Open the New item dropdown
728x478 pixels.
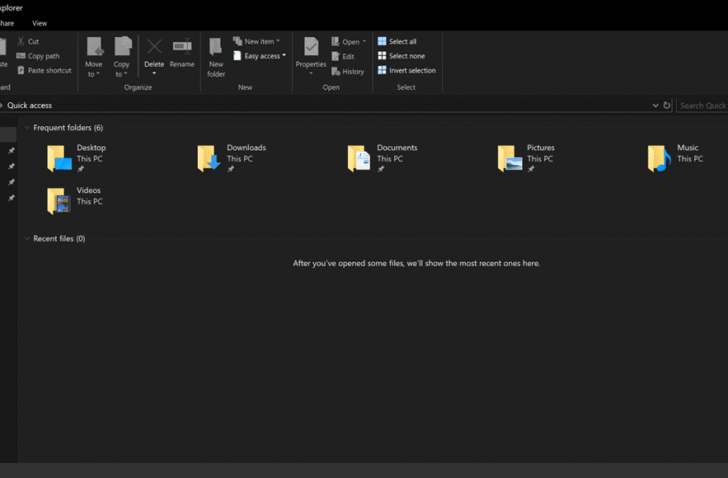click(x=257, y=41)
